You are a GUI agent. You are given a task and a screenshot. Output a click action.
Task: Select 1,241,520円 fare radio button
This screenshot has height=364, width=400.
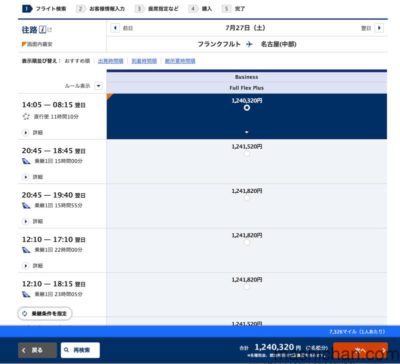click(247, 154)
